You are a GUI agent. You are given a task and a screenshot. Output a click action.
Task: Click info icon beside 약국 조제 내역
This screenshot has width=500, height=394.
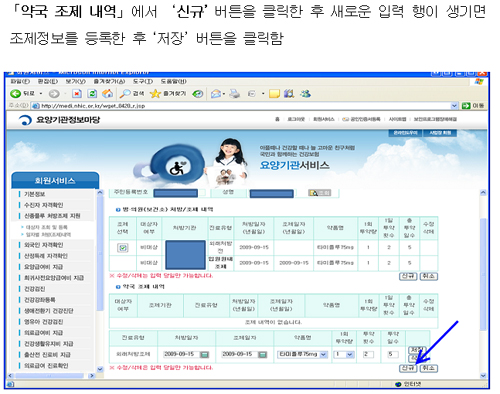coord(118,287)
